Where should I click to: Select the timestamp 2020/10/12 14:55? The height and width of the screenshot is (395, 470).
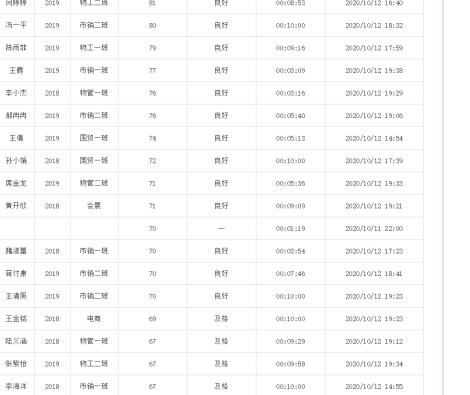374,386
